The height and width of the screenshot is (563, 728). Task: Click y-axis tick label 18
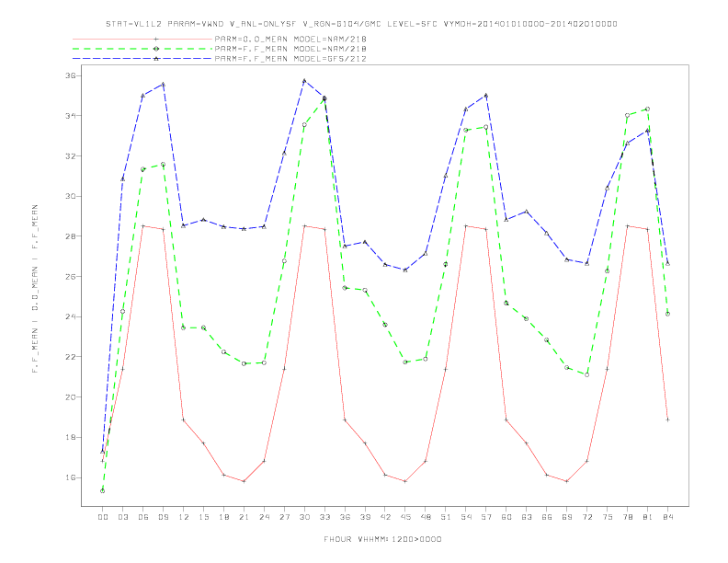coord(72,437)
